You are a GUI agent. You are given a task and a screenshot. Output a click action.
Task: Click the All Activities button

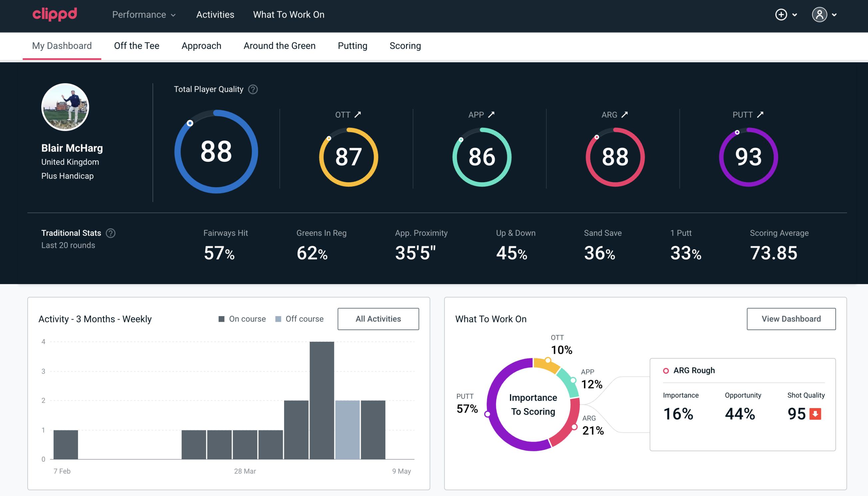click(378, 318)
